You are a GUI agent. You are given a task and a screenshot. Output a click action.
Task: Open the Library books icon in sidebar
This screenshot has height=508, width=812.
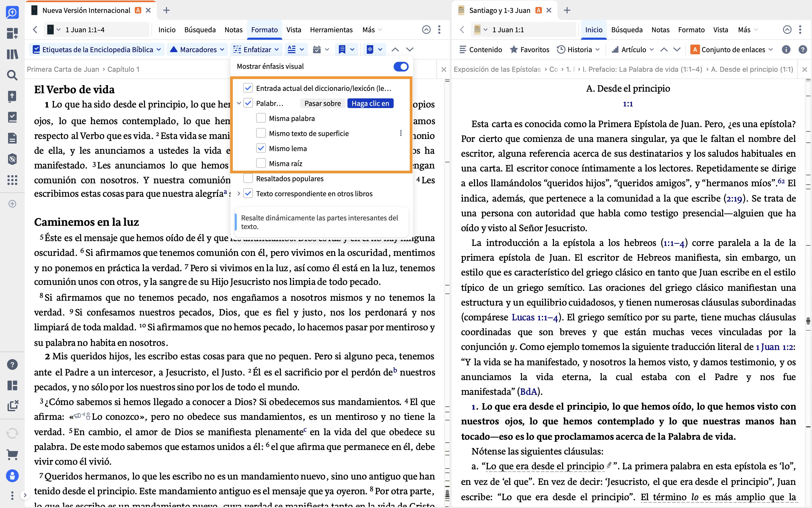(x=12, y=54)
